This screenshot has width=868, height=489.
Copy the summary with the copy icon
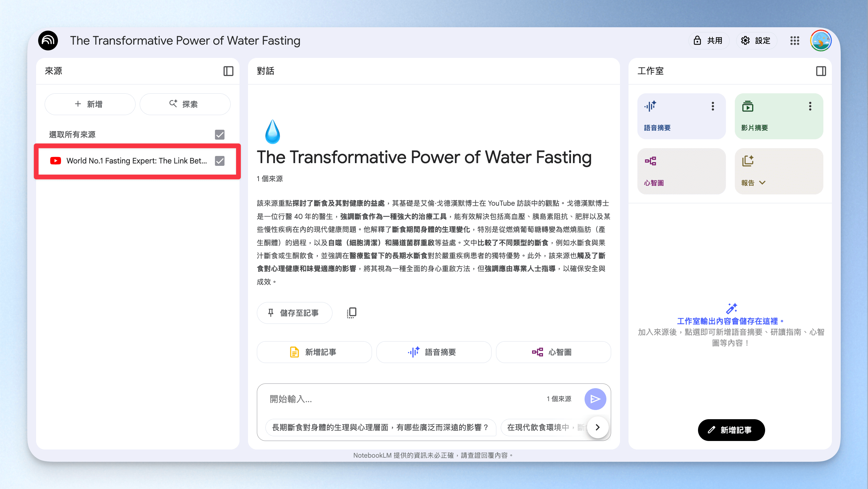point(352,313)
